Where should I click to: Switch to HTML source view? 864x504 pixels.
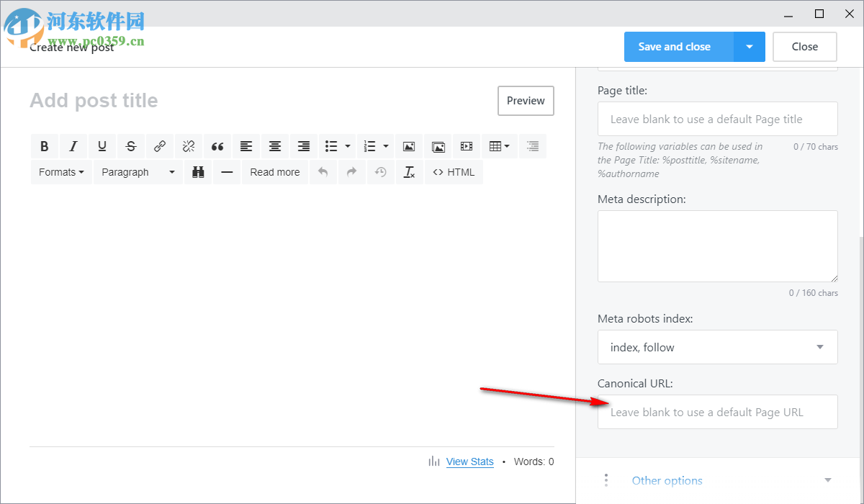pyautogui.click(x=454, y=172)
